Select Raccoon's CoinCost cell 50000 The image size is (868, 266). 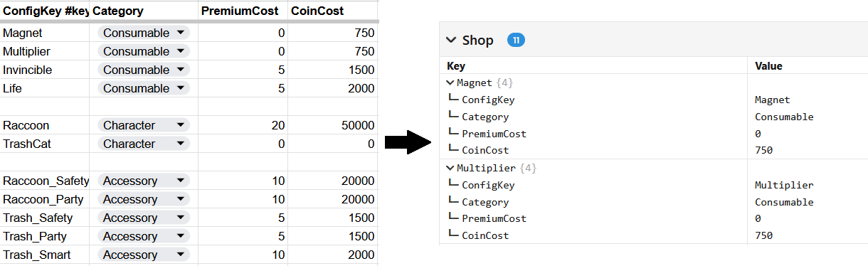click(332, 125)
